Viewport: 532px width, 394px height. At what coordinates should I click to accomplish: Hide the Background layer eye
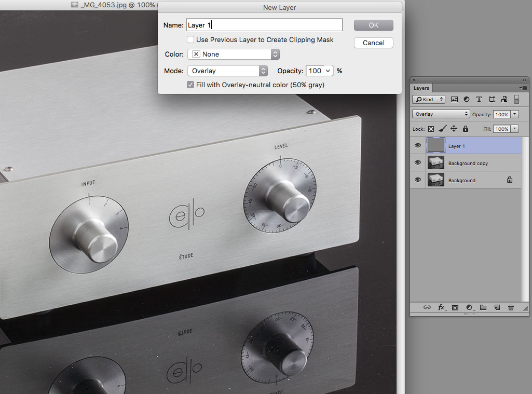(x=418, y=180)
